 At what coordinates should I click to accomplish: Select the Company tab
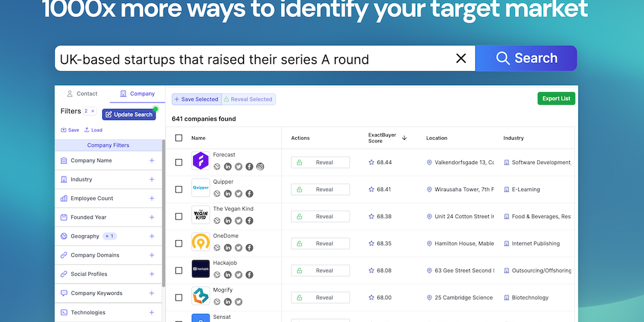[x=137, y=94]
